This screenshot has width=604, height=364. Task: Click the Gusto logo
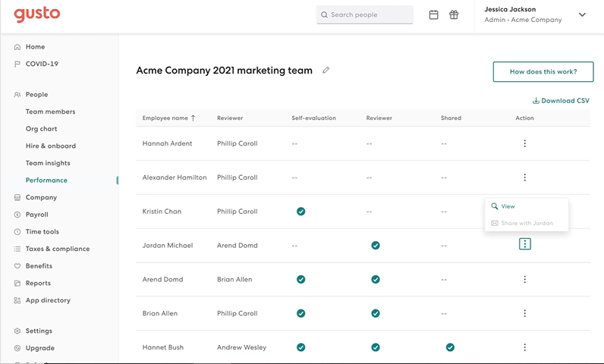pos(37,14)
